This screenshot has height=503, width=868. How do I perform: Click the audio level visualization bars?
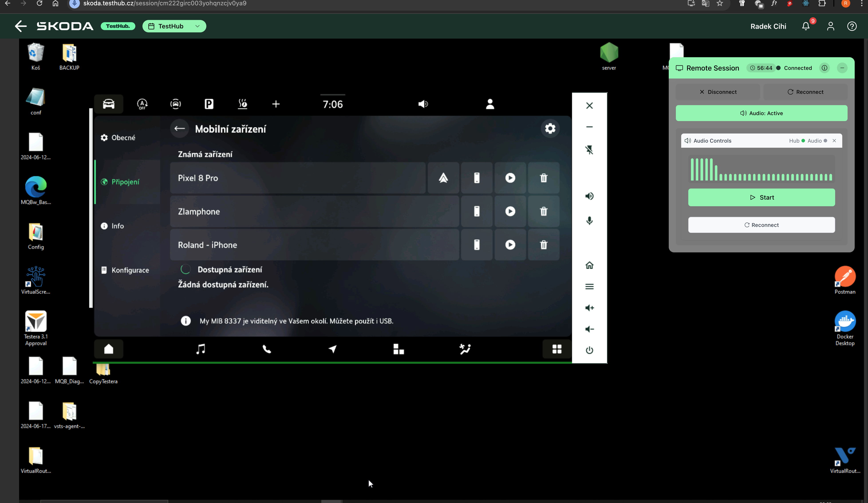pyautogui.click(x=761, y=169)
